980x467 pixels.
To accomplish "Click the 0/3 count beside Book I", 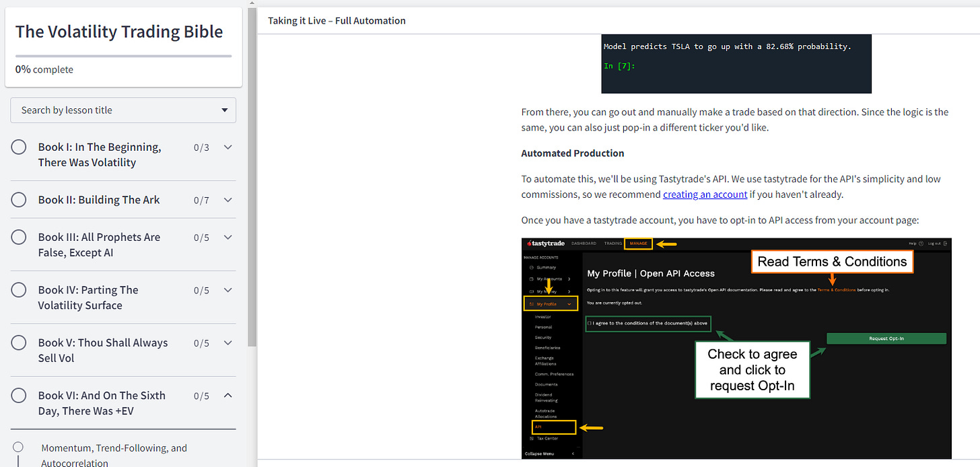I will (201, 147).
